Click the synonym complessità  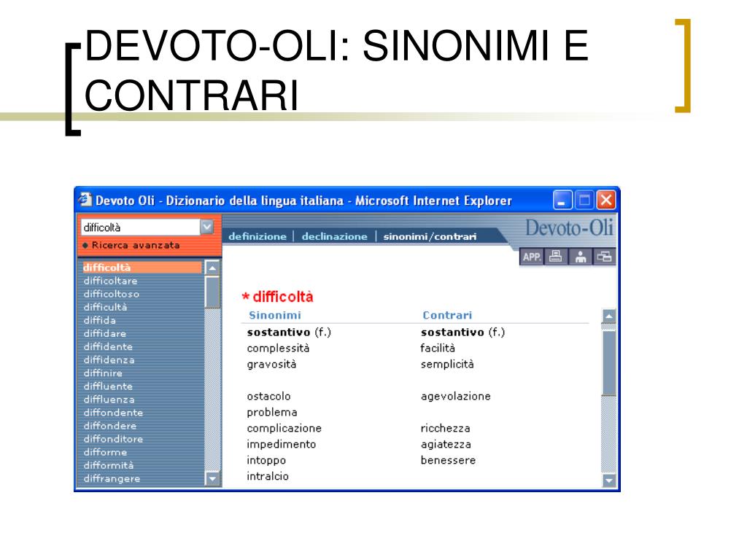278,349
